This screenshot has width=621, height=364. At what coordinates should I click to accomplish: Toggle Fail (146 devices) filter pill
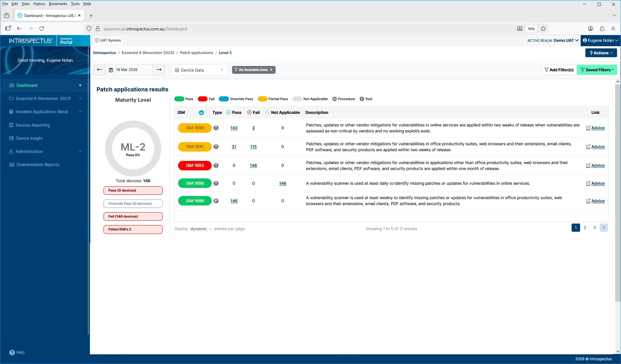[133, 217]
